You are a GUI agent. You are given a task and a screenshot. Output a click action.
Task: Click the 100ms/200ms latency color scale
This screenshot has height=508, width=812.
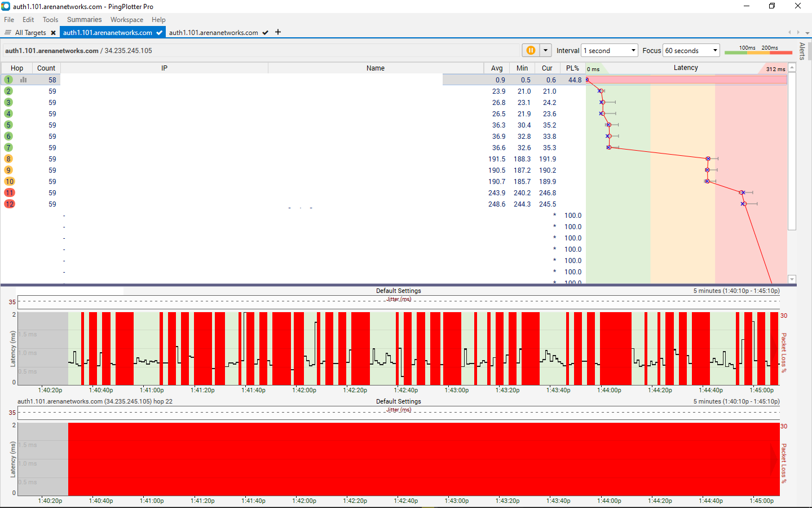[x=758, y=50]
